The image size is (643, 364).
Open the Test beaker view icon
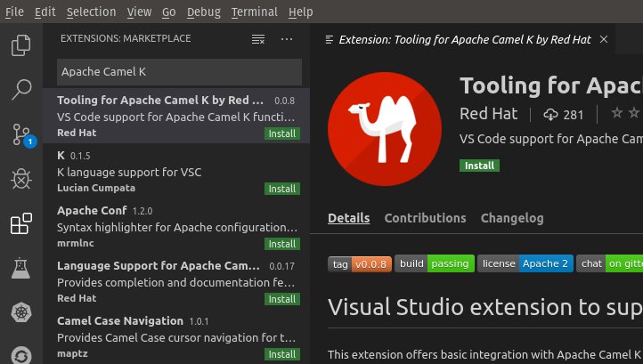(20, 268)
